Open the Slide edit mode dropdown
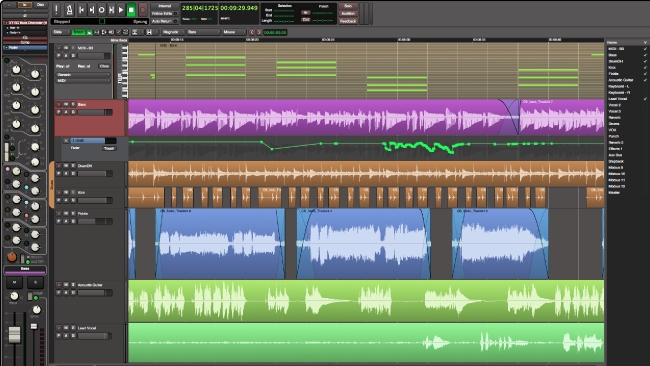 click(x=61, y=32)
